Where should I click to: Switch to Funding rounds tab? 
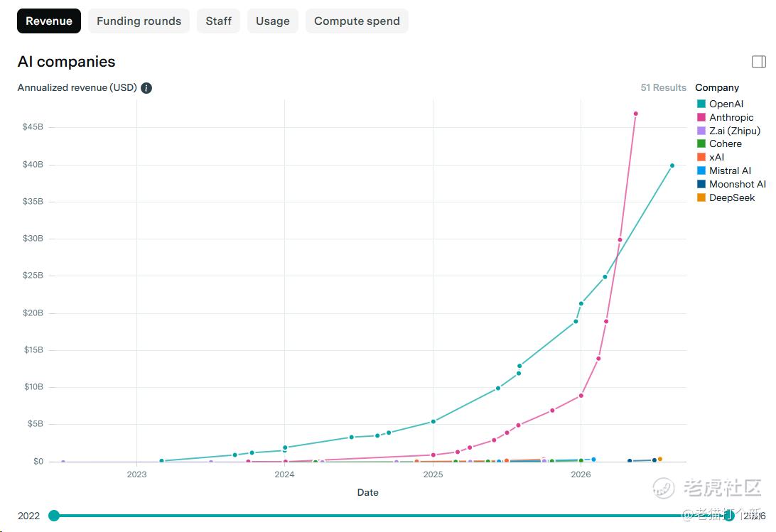pos(139,21)
